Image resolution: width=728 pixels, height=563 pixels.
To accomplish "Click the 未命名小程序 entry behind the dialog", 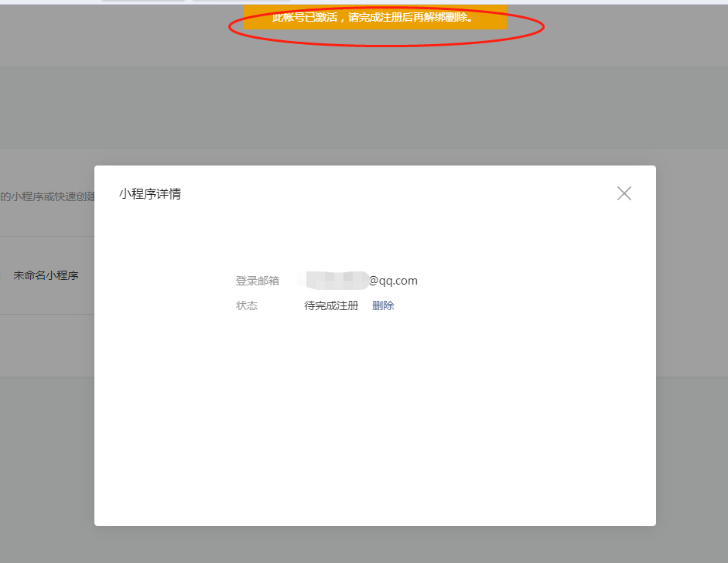I will click(46, 275).
